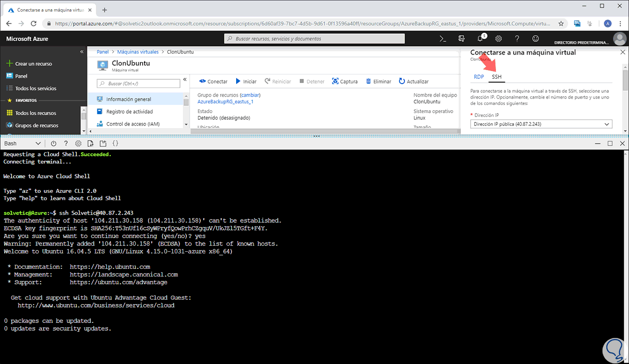Collapse the ClonUbuntu resource menu
629x364 pixels.
[x=185, y=80]
